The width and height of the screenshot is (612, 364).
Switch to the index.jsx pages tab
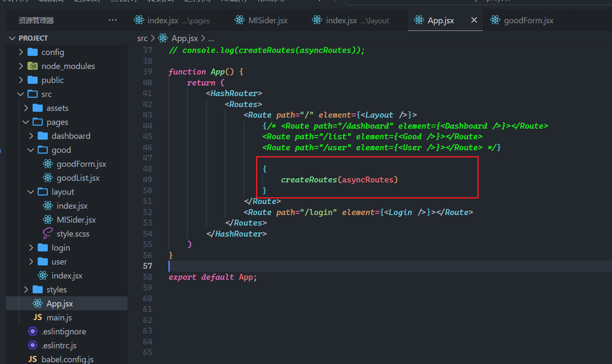coord(172,20)
